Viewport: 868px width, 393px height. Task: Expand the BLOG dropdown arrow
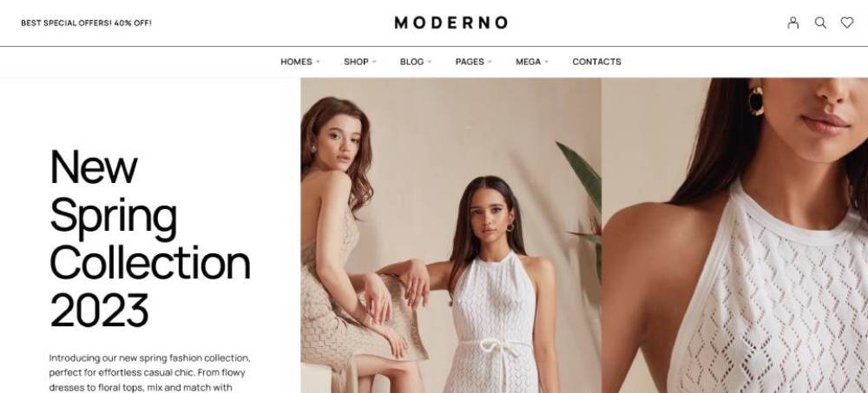pyautogui.click(x=430, y=62)
